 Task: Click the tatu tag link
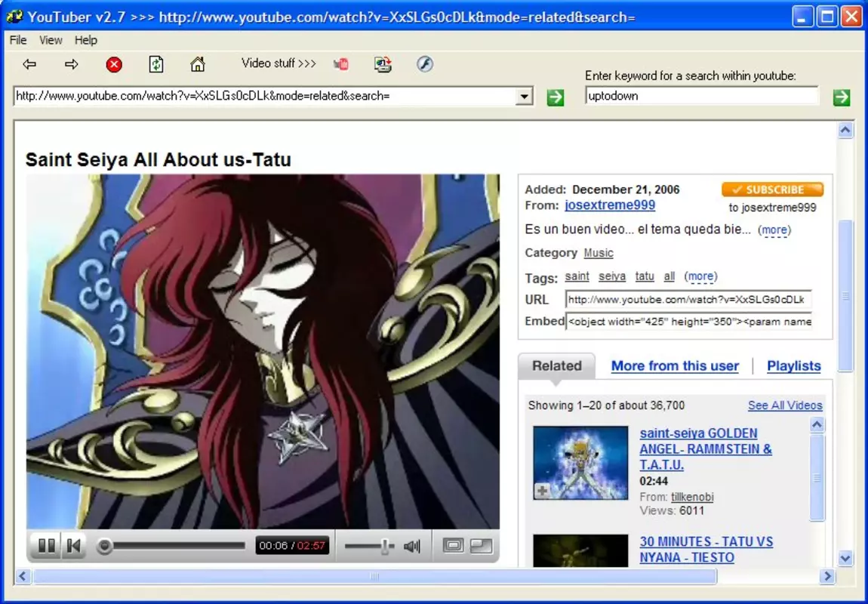click(645, 276)
